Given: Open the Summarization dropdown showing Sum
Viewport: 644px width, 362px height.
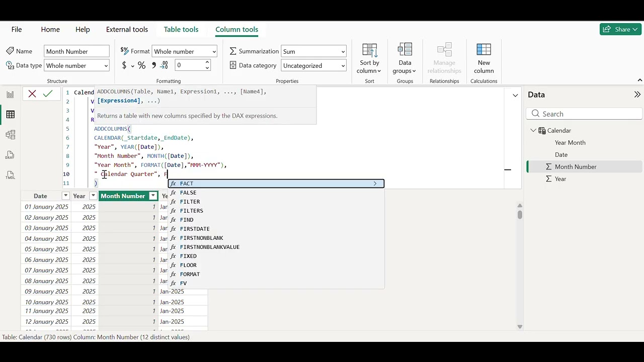Looking at the screenshot, I should (x=314, y=51).
